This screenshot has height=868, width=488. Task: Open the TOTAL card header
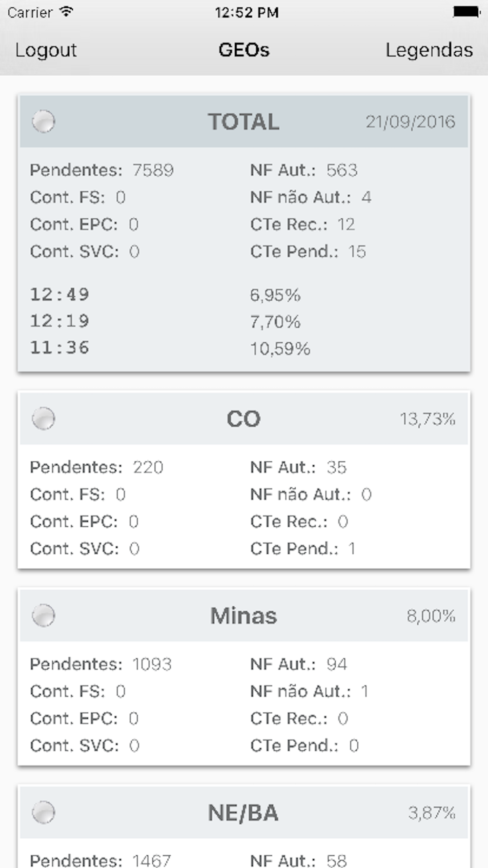tap(244, 122)
